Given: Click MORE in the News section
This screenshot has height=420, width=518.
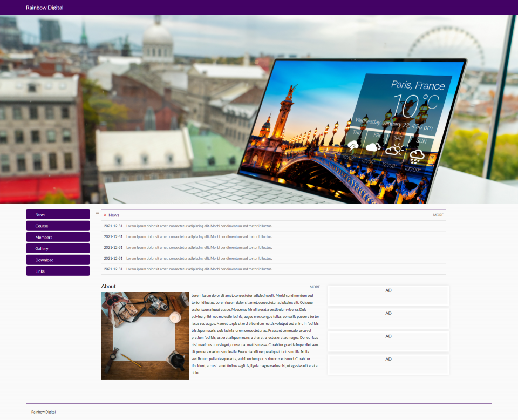Looking at the screenshot, I should [438, 215].
